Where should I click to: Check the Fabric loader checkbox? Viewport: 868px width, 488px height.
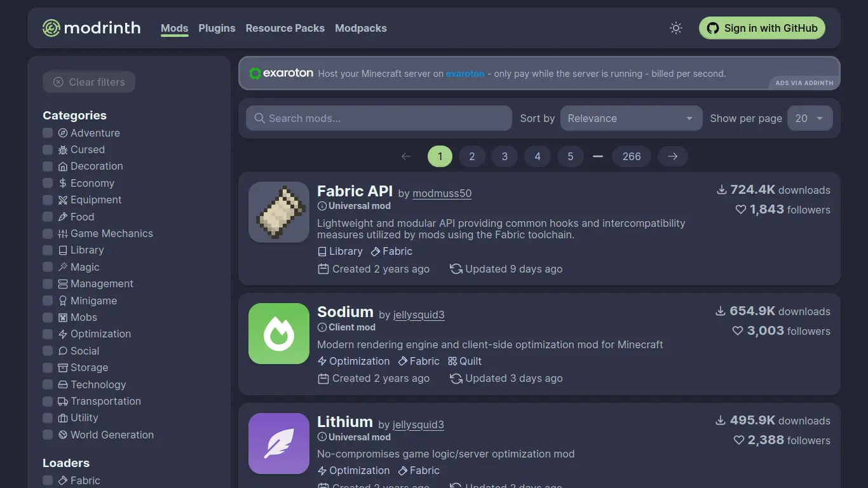tap(48, 480)
